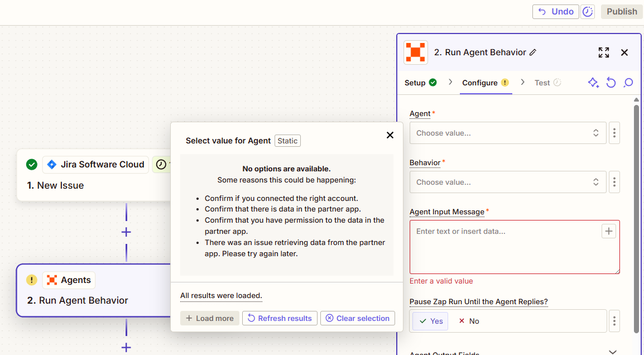Click the Jira Software Cloud app badge
644x355 pixels.
point(95,164)
